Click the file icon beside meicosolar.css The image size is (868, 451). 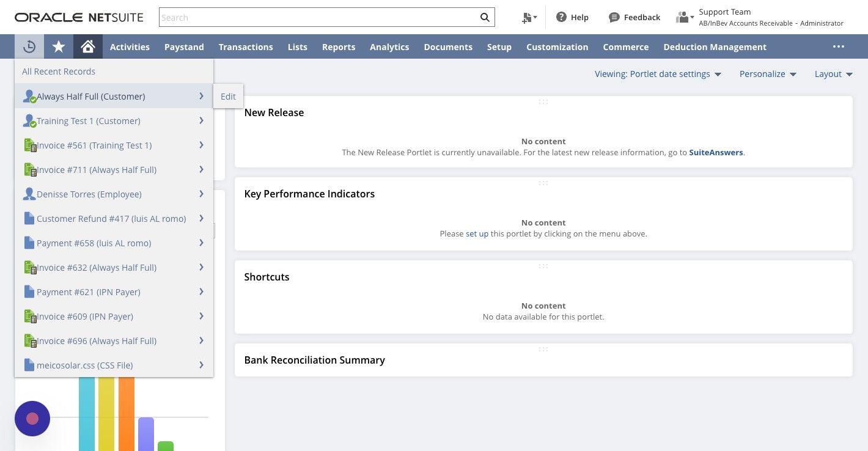(x=29, y=365)
